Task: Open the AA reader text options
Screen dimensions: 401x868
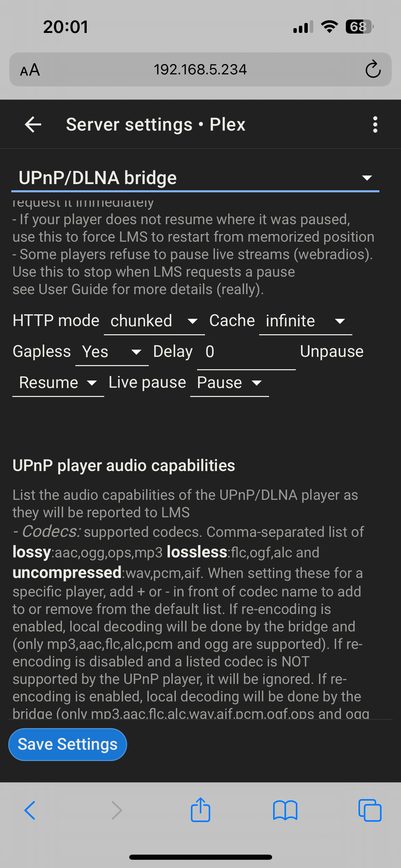Action: 30,70
